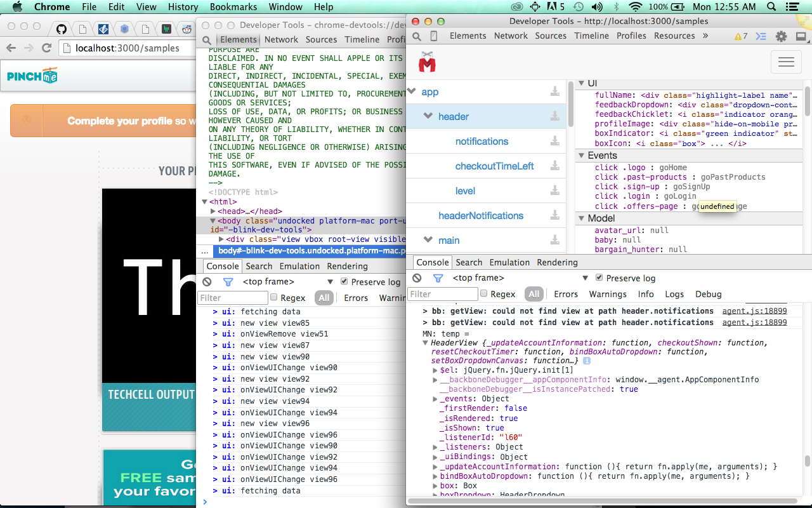Click the yellow warnings count icon
The width and height of the screenshot is (812, 508).
point(741,36)
